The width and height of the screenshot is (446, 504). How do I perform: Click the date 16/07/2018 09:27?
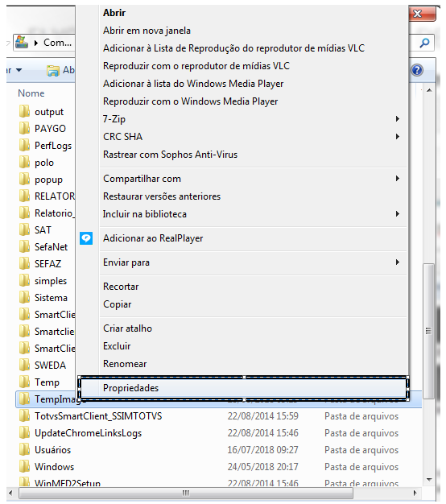click(262, 450)
